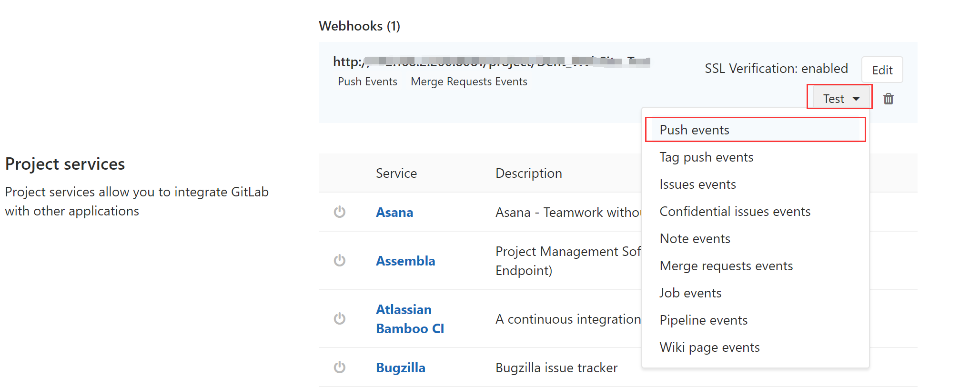Select Wiki page events option
The height and width of the screenshot is (388, 980).
(709, 347)
